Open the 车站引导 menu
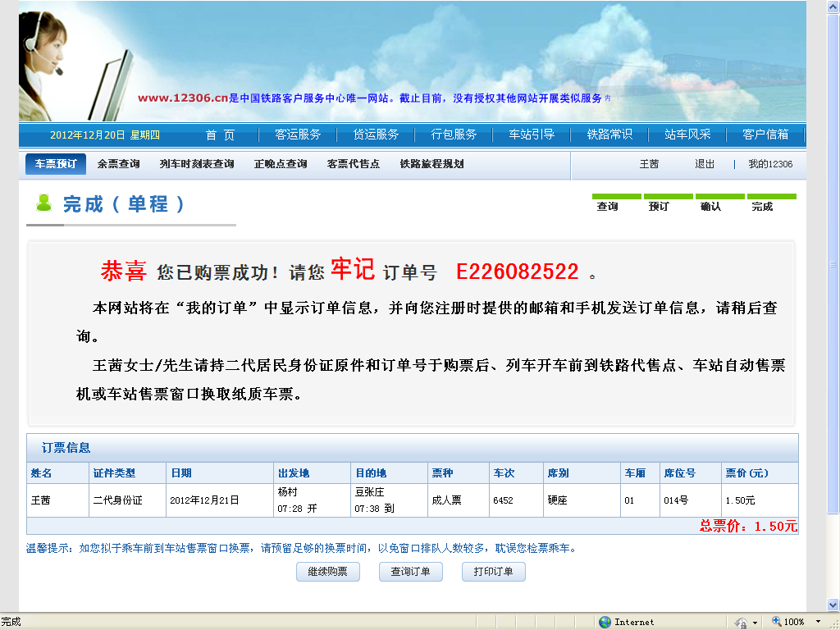This screenshot has width=840, height=630. pyautogui.click(x=532, y=135)
